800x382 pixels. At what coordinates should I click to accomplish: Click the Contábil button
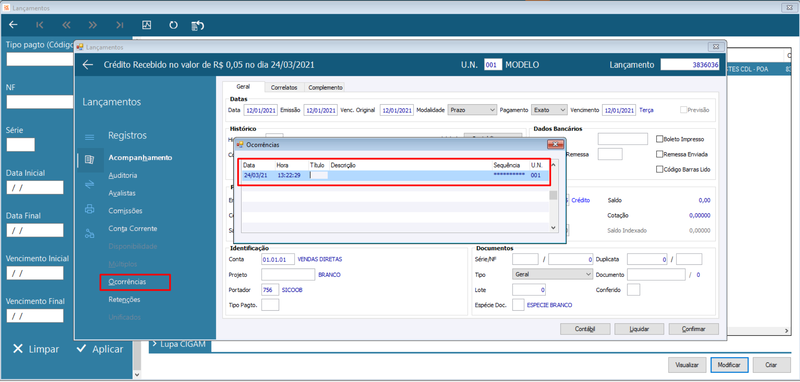pos(585,329)
